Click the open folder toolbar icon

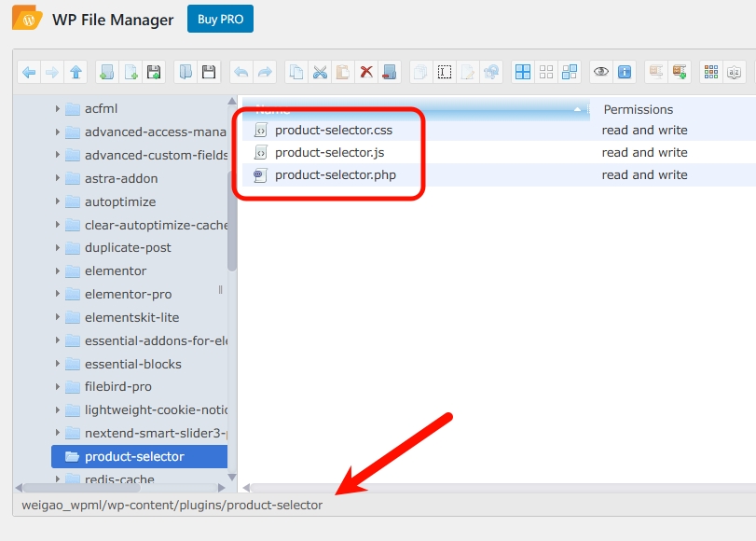coord(186,73)
